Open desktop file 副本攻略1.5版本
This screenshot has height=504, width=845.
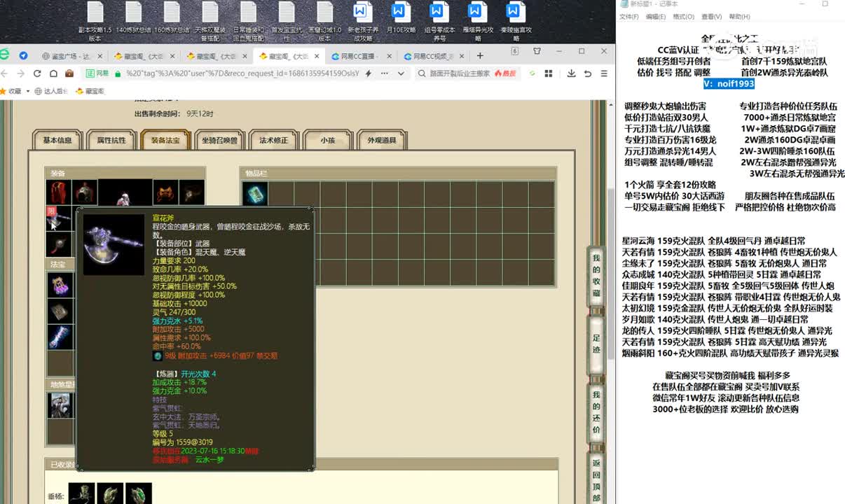[x=95, y=21]
